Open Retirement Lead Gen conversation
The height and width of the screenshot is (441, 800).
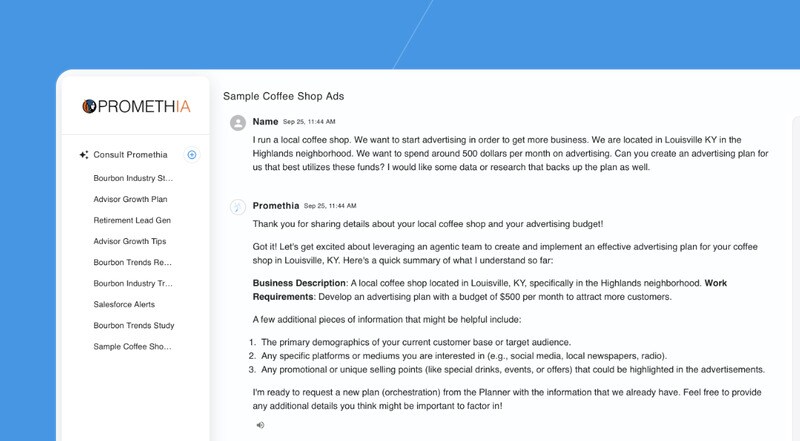132,220
